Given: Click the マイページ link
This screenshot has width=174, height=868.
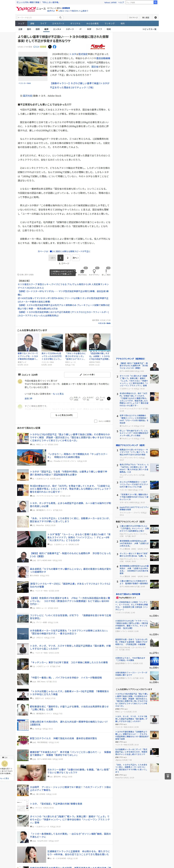Looking at the screenshot, I should 133,18.
